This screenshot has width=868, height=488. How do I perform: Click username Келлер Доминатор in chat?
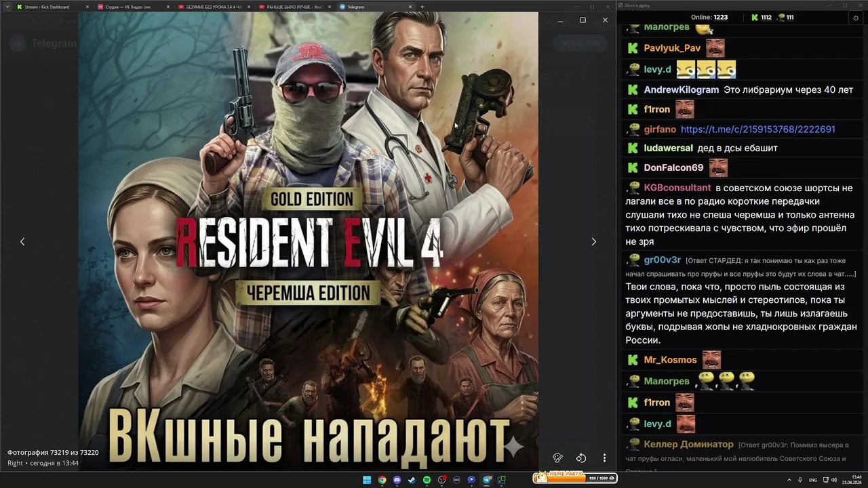coord(688,444)
